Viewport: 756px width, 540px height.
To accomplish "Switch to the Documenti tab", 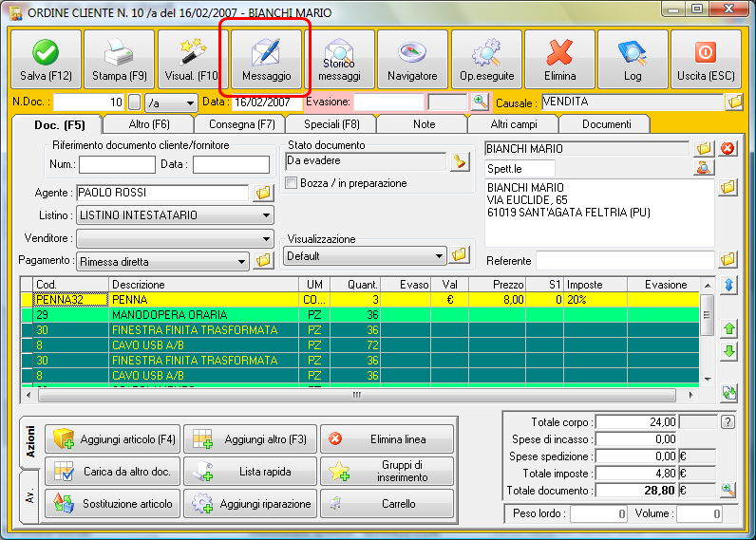I will (x=607, y=124).
